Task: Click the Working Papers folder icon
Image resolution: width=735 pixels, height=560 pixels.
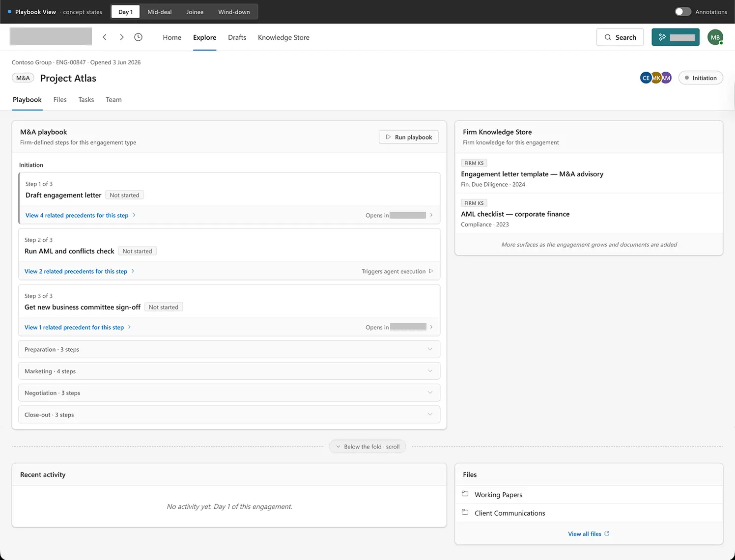Action: coord(465,494)
